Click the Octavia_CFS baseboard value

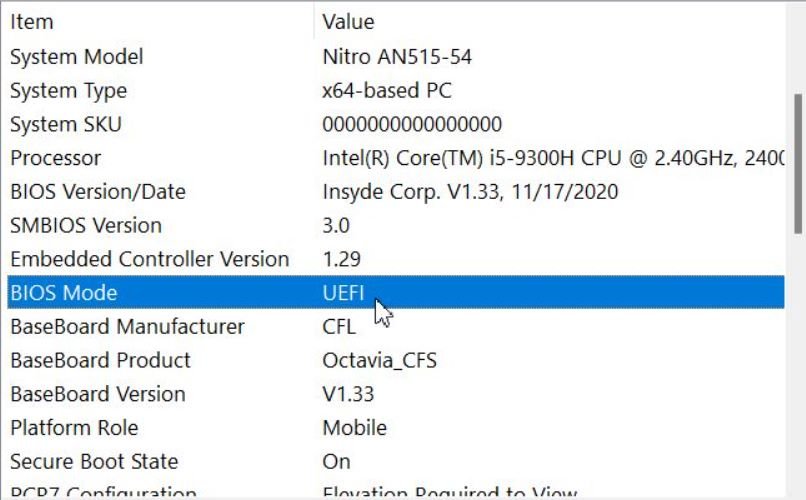[x=380, y=360]
